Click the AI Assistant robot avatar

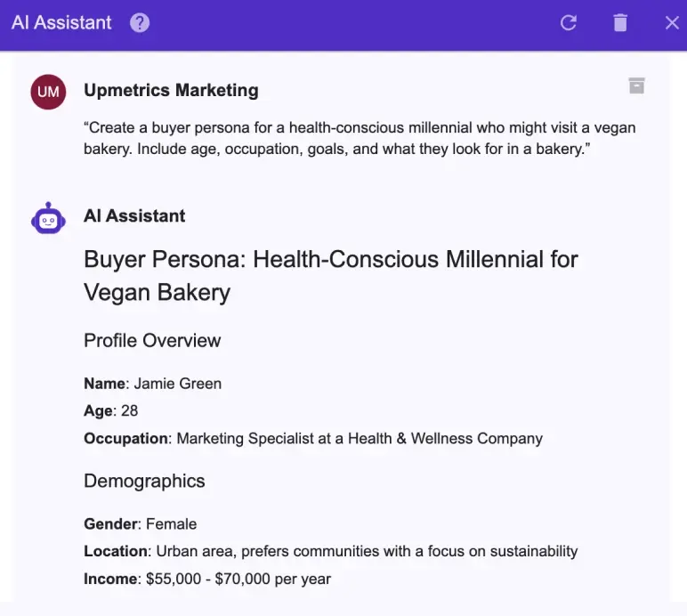tap(48, 217)
